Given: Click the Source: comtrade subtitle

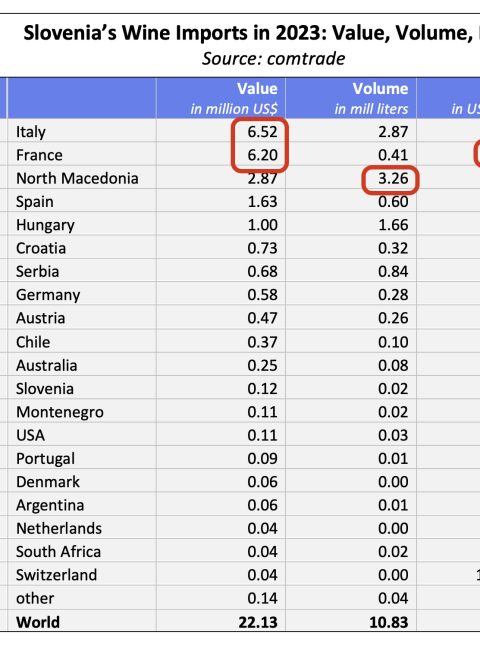Looking at the screenshot, I should click(273, 59).
